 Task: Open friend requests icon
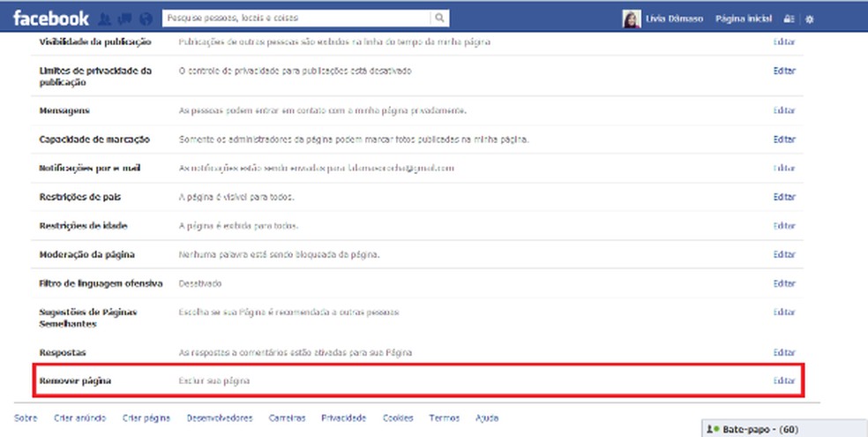click(x=104, y=19)
